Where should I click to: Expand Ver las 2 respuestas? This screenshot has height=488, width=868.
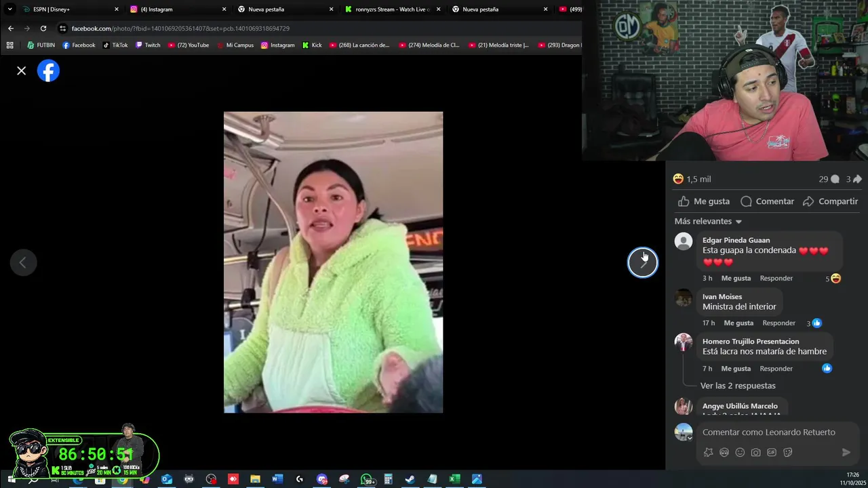pos(738,386)
